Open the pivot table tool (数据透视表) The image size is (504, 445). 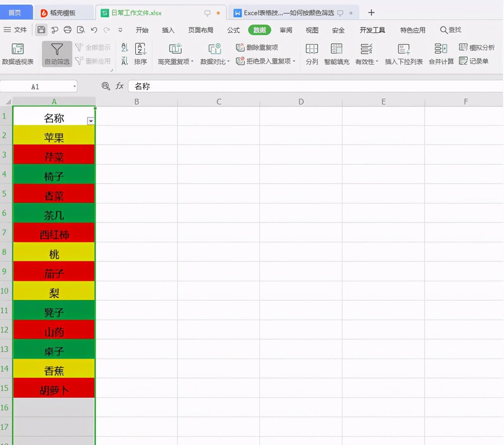[17, 54]
